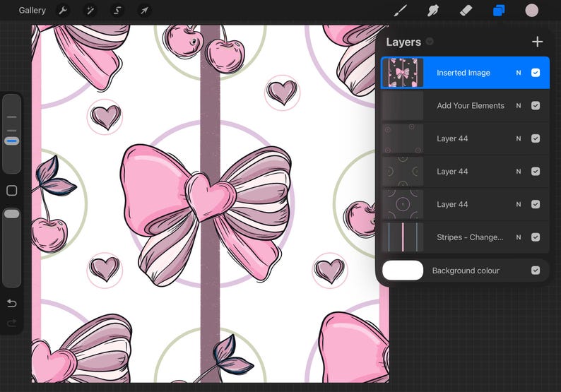Open blend mode N of the Stripes layer
The image size is (561, 392).
tap(519, 237)
